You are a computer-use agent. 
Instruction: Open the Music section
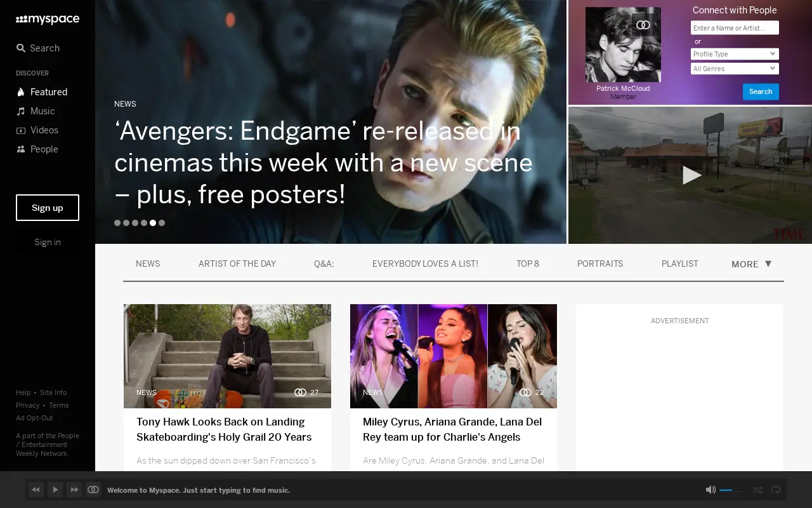(x=36, y=111)
